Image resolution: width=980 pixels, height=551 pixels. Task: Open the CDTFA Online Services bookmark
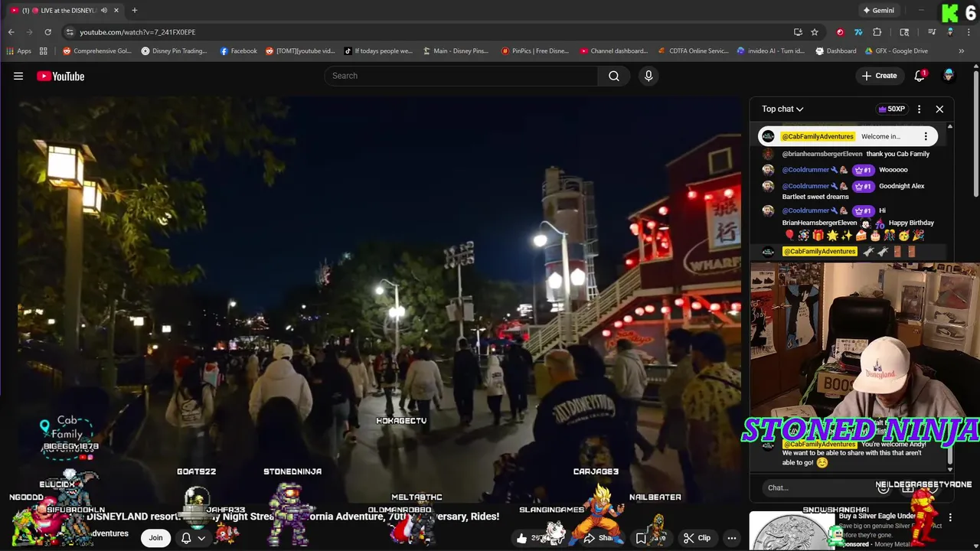click(x=694, y=51)
